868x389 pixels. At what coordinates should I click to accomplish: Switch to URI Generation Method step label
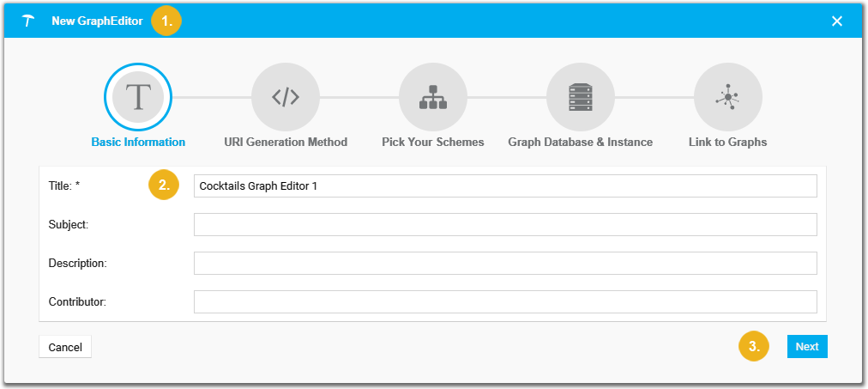pyautogui.click(x=286, y=142)
